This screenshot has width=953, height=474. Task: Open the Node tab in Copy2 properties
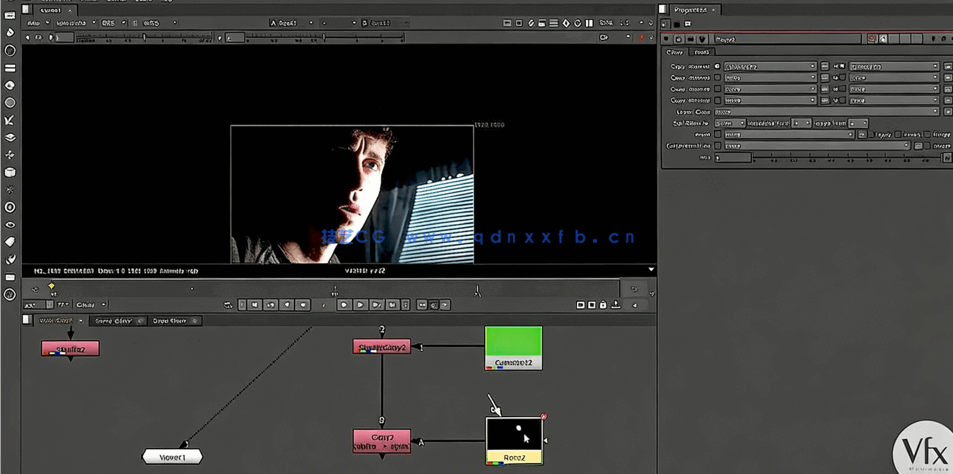pyautogui.click(x=702, y=52)
